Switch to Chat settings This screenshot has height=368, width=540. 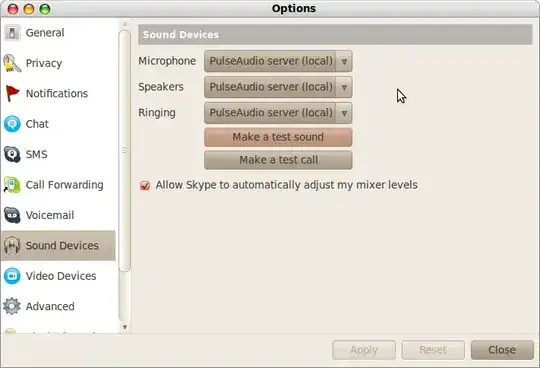tap(58, 124)
